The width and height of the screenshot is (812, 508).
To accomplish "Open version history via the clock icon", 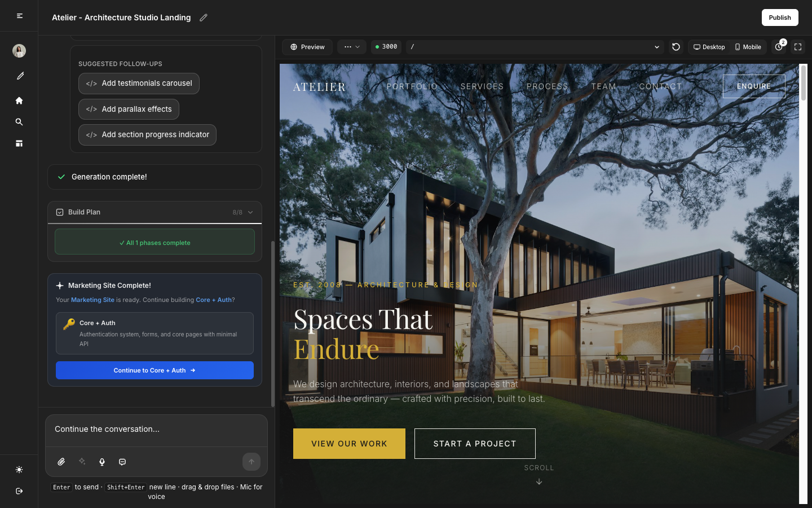I will pos(778,47).
